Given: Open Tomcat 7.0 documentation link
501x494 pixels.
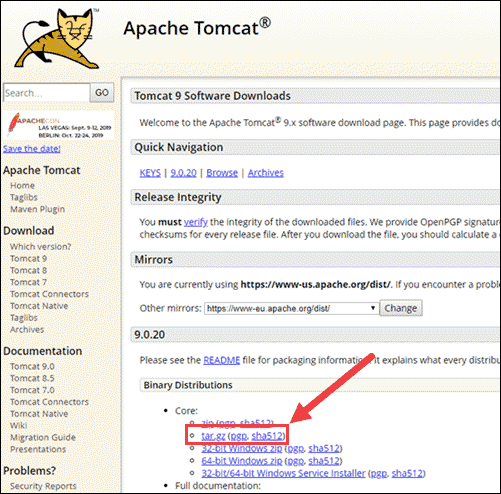Looking at the screenshot, I should click(32, 390).
